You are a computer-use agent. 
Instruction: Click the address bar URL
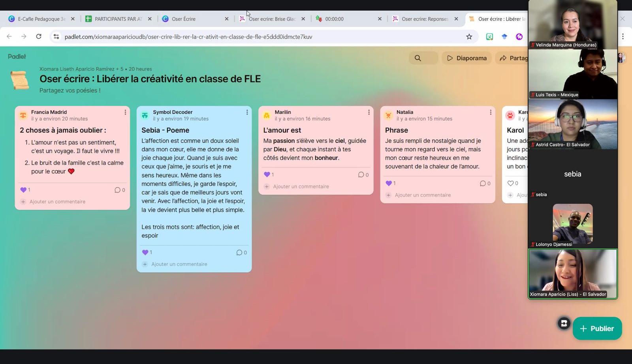[188, 37]
